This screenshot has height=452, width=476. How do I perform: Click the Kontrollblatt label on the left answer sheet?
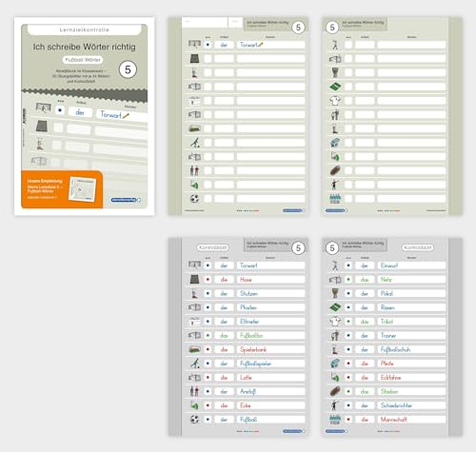point(212,247)
